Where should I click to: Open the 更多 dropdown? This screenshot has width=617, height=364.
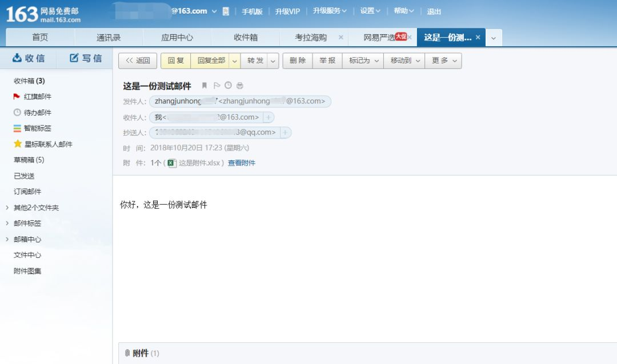[x=443, y=61]
